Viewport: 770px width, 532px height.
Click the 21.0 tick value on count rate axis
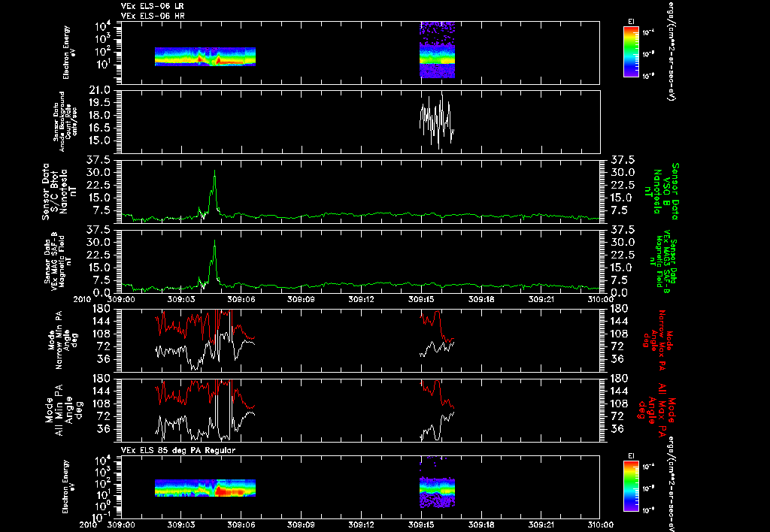point(99,90)
